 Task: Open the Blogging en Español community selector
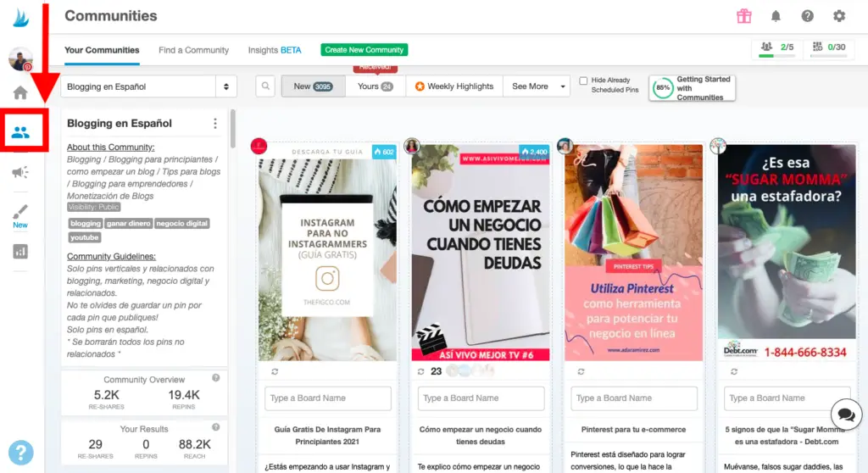(148, 86)
